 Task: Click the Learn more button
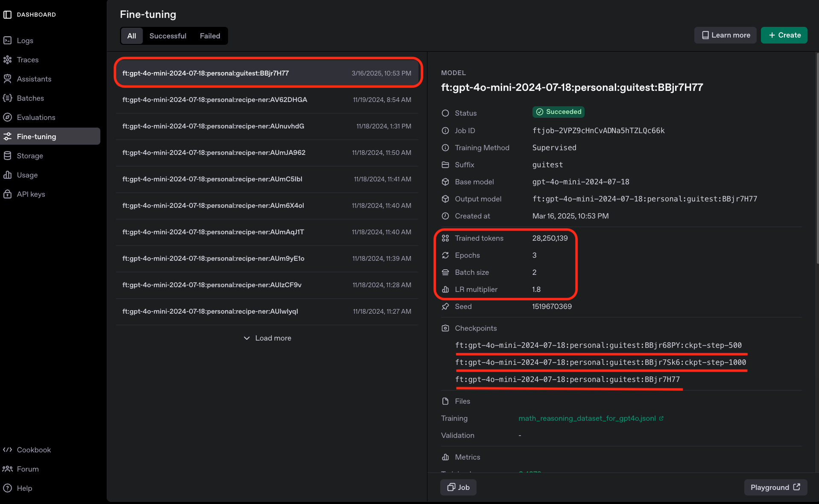[x=725, y=35]
